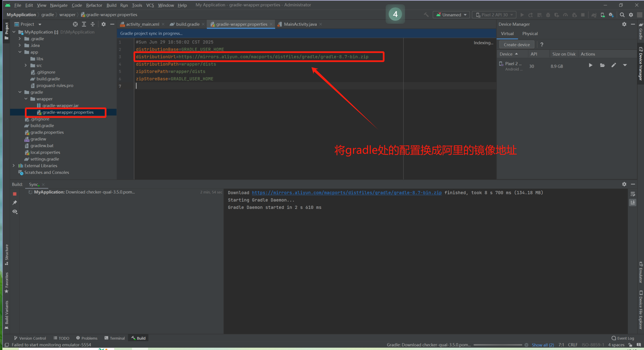Close the gradle-wrapper.properties tab

coord(271,24)
